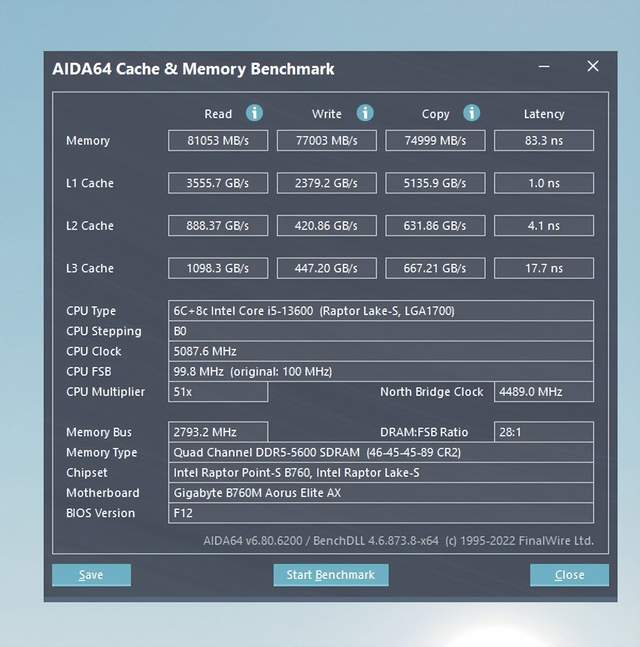
Task: Select L3 Cache write value 447.20 GB/s
Action: click(327, 268)
